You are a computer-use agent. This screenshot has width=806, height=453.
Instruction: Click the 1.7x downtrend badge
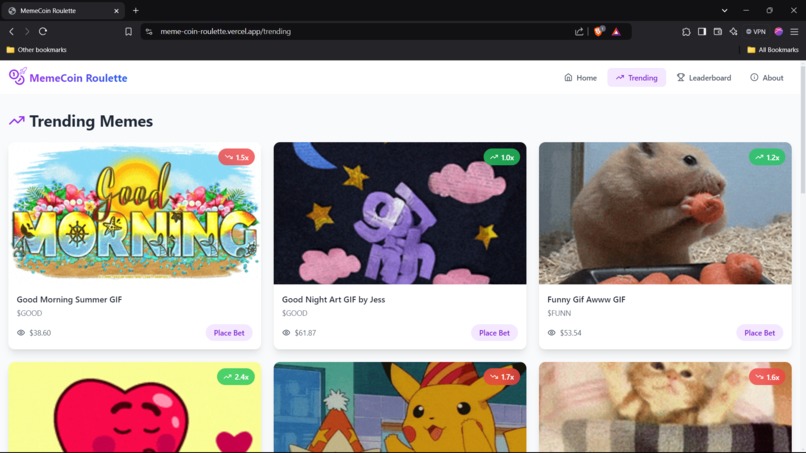[502, 377]
